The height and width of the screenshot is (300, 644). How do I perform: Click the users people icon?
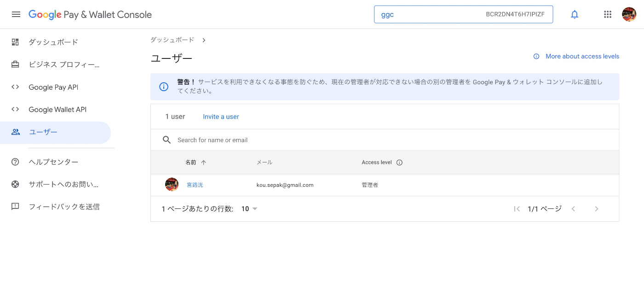tap(16, 132)
